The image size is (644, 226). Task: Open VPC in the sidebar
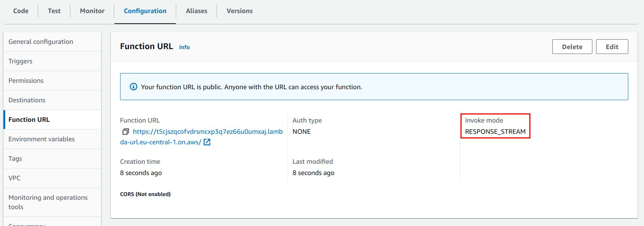pyautogui.click(x=52, y=178)
